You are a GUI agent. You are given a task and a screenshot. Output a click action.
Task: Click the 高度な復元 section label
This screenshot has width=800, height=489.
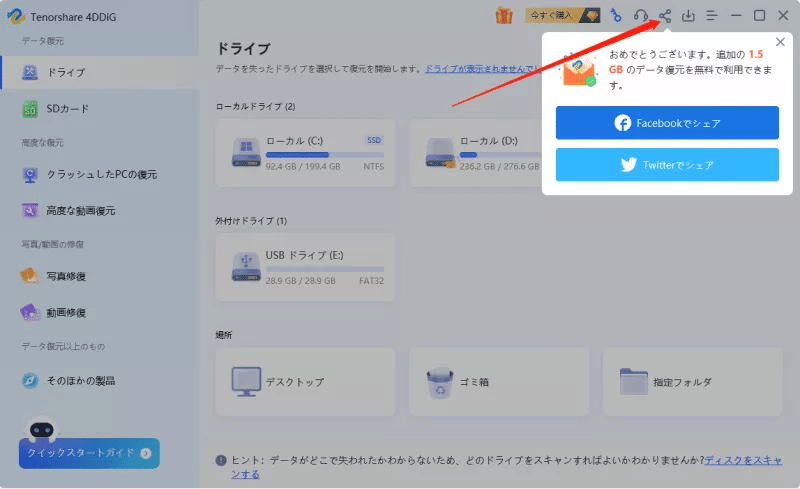[x=42, y=143]
